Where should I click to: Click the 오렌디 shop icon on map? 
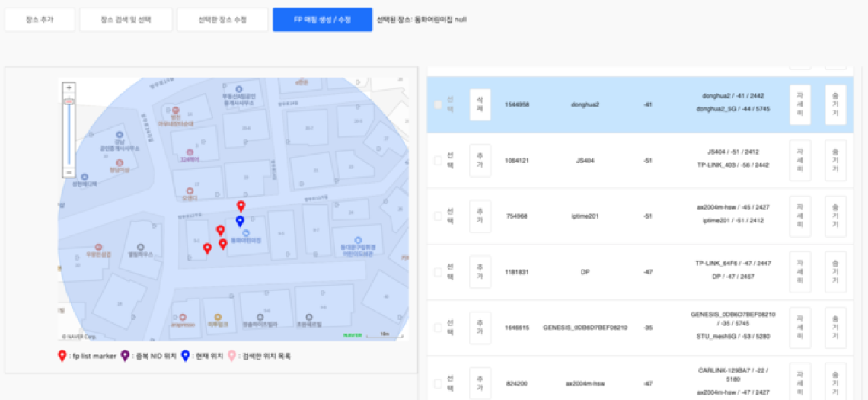(x=189, y=190)
